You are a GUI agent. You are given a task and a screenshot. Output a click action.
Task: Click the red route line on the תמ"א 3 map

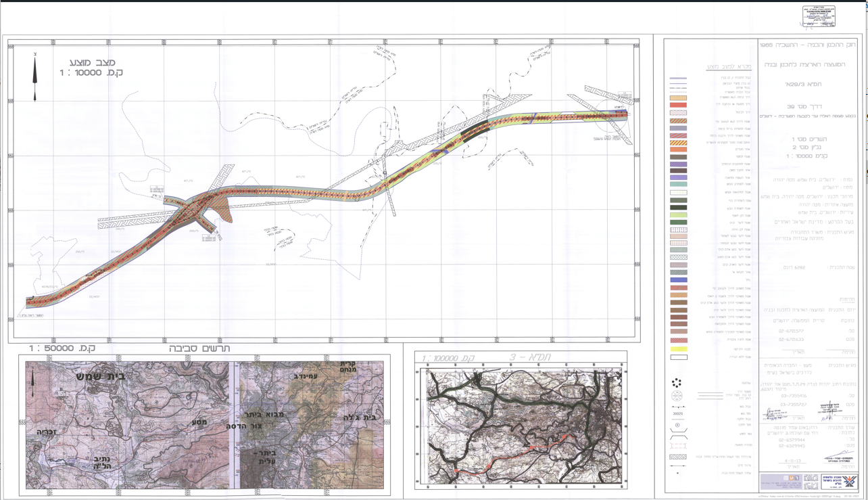[514, 455]
